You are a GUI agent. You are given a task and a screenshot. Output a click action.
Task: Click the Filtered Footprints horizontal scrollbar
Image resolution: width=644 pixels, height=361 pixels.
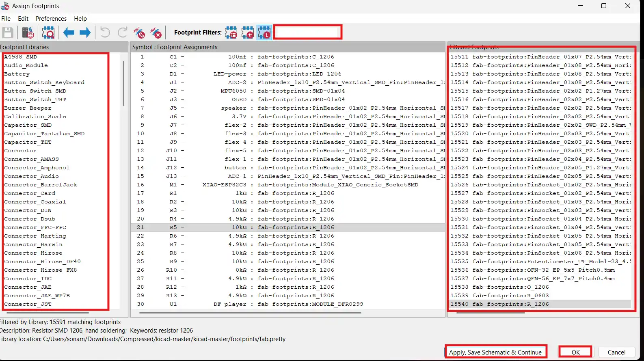tap(491, 313)
